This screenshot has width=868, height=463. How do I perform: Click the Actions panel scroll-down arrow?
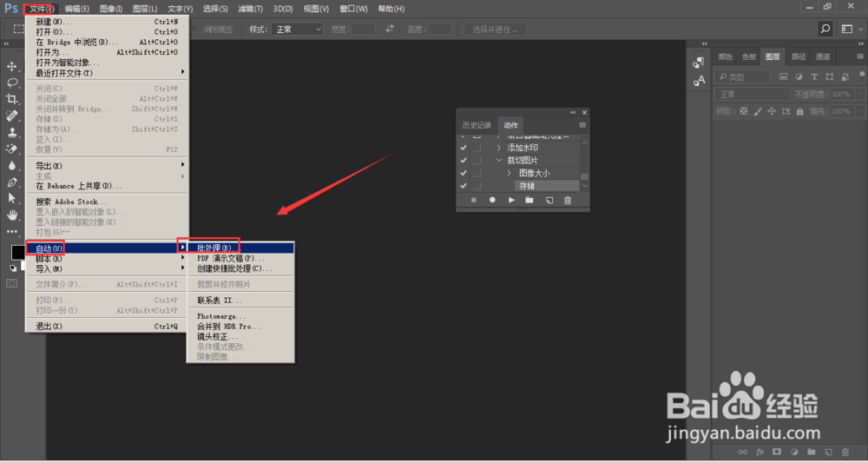(584, 186)
